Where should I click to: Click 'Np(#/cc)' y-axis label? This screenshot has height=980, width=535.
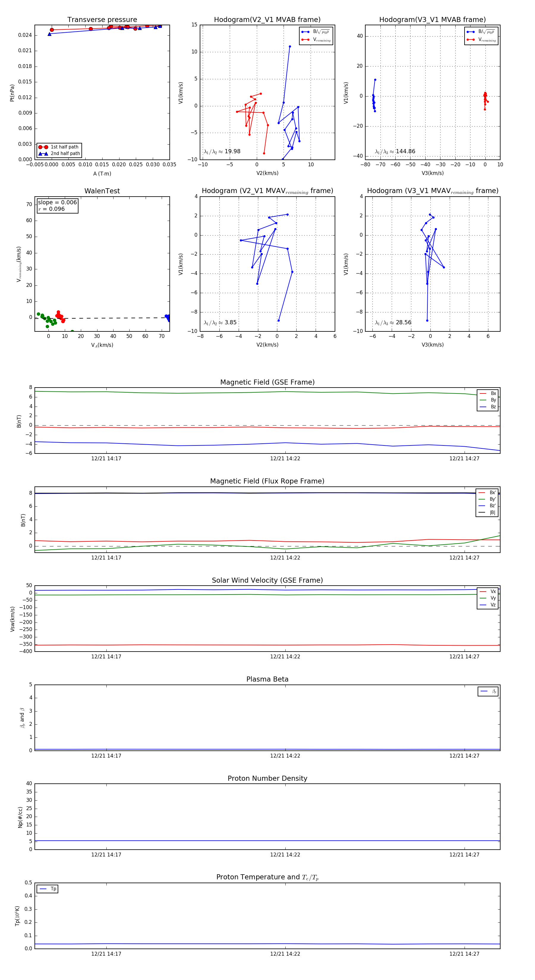point(20,817)
